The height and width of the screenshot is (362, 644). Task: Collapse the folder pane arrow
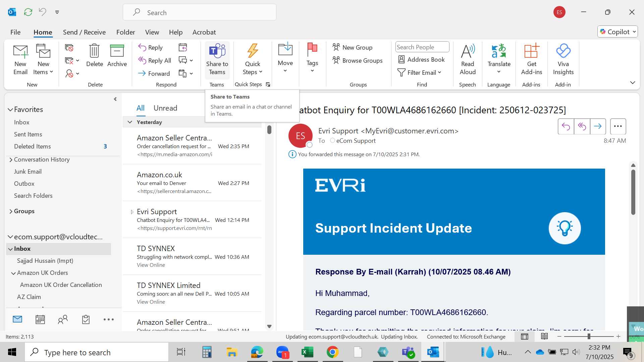click(x=115, y=99)
